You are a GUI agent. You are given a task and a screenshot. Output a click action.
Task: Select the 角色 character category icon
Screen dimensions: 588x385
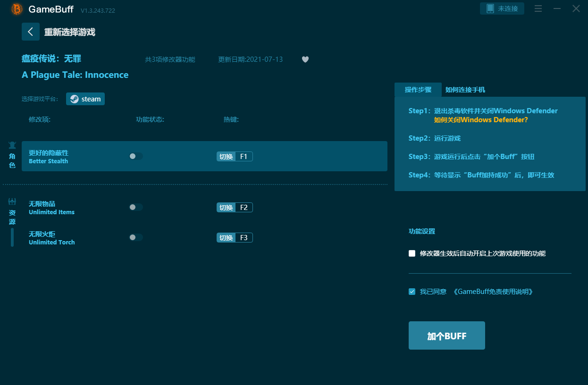[12, 145]
